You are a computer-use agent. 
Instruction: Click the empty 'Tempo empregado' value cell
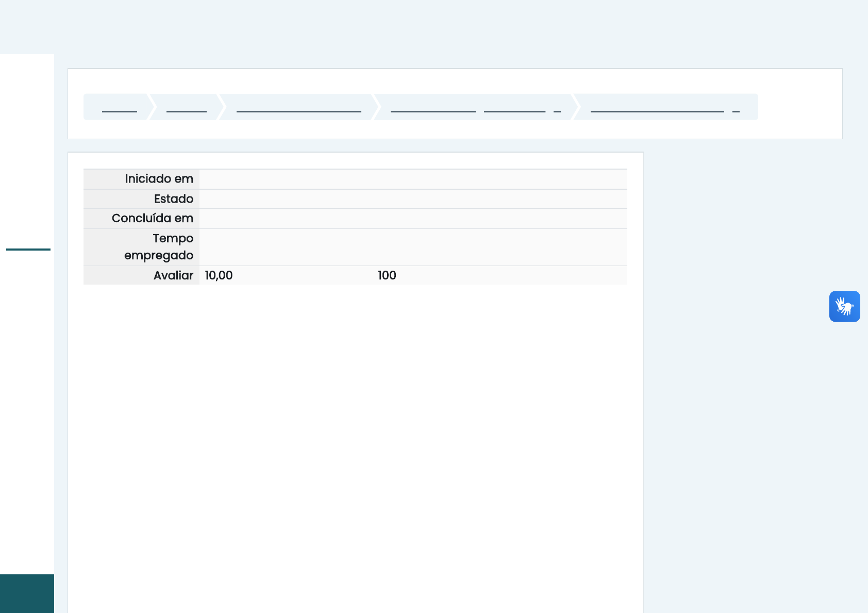[x=412, y=247]
